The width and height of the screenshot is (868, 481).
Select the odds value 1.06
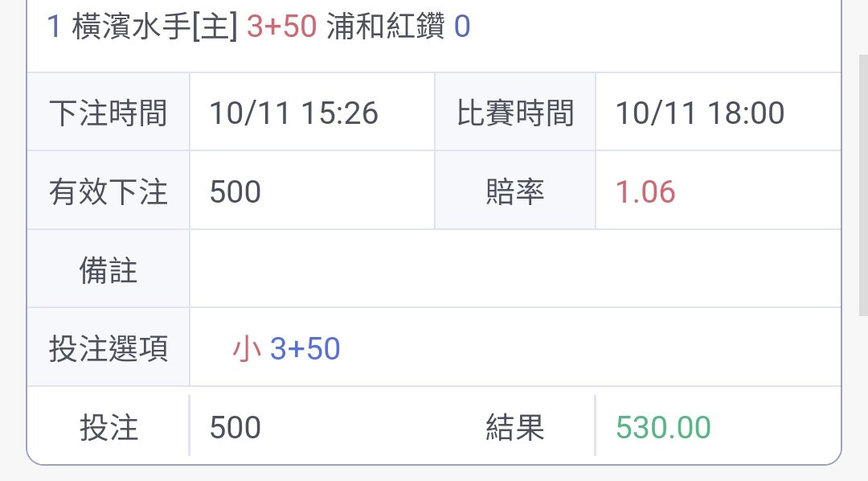point(645,191)
